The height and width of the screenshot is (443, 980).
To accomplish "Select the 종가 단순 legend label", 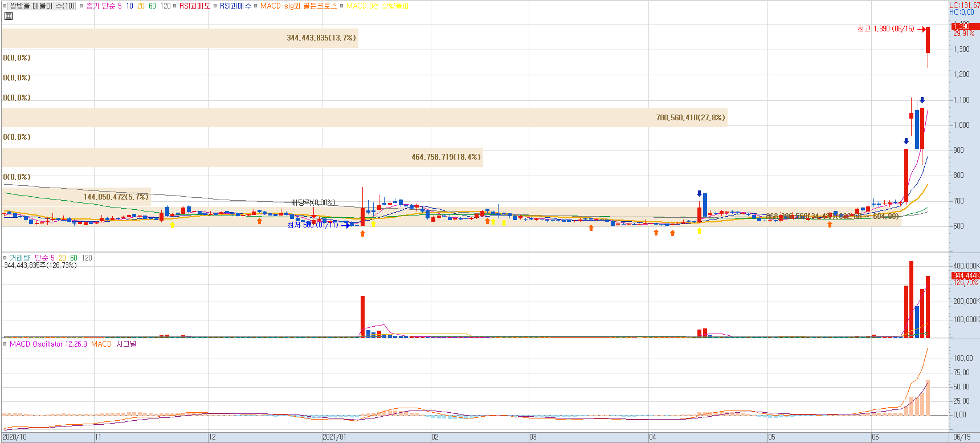I will click(100, 6).
